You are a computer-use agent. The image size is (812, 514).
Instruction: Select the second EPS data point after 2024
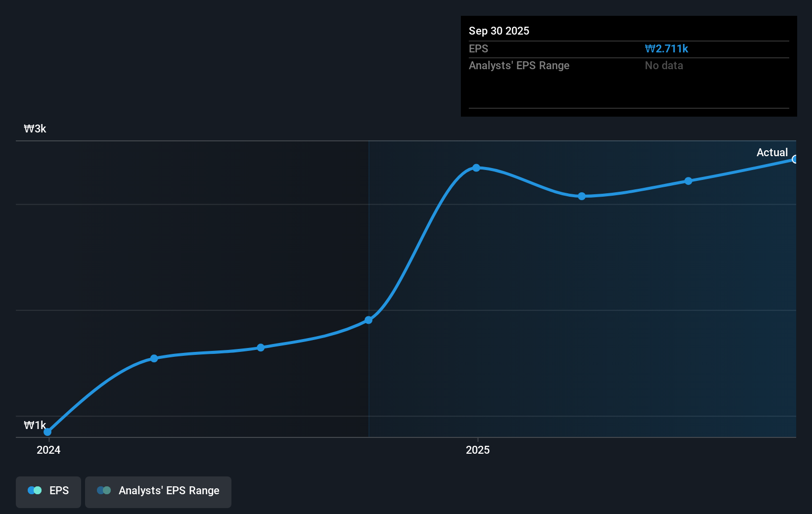(154, 358)
